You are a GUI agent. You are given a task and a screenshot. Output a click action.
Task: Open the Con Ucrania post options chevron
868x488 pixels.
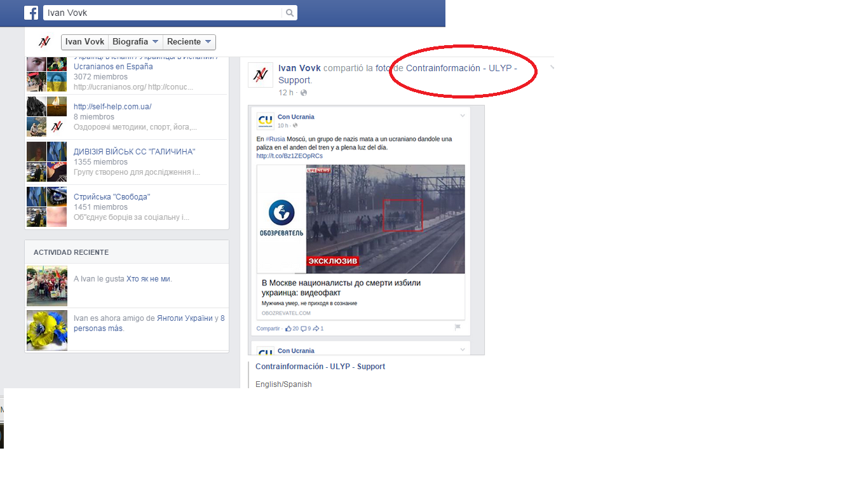point(463,116)
